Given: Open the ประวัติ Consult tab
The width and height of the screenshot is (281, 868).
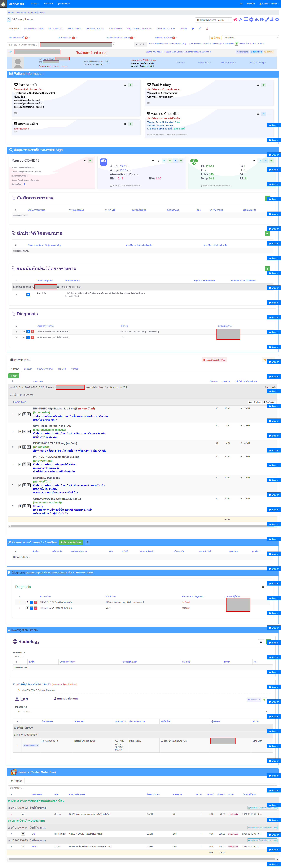Looking at the screenshot, I should click(x=74, y=29).
